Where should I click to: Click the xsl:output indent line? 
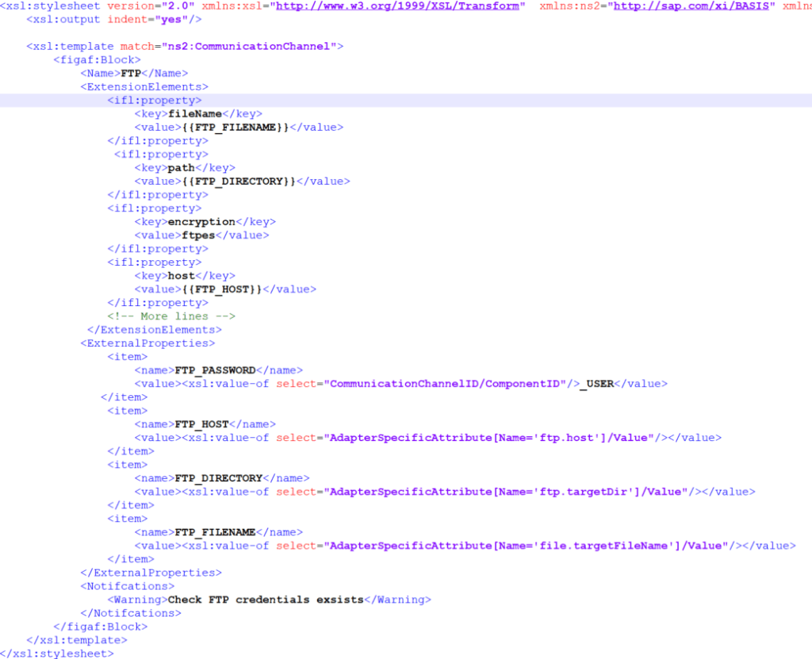[114, 20]
